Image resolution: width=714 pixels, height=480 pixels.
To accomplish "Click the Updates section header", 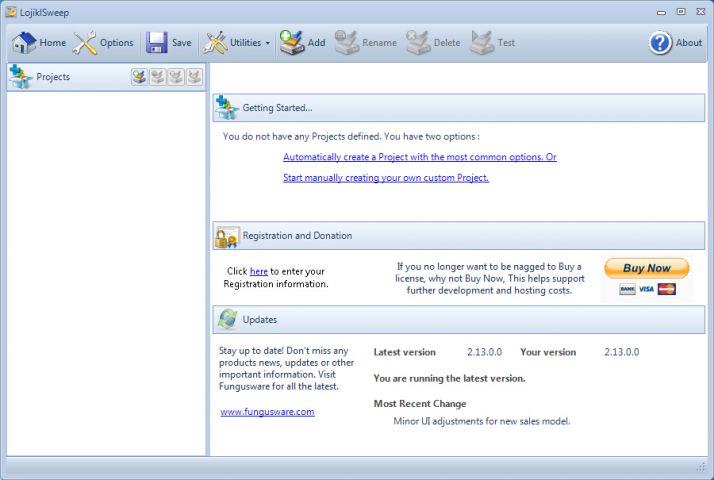I will (259, 320).
